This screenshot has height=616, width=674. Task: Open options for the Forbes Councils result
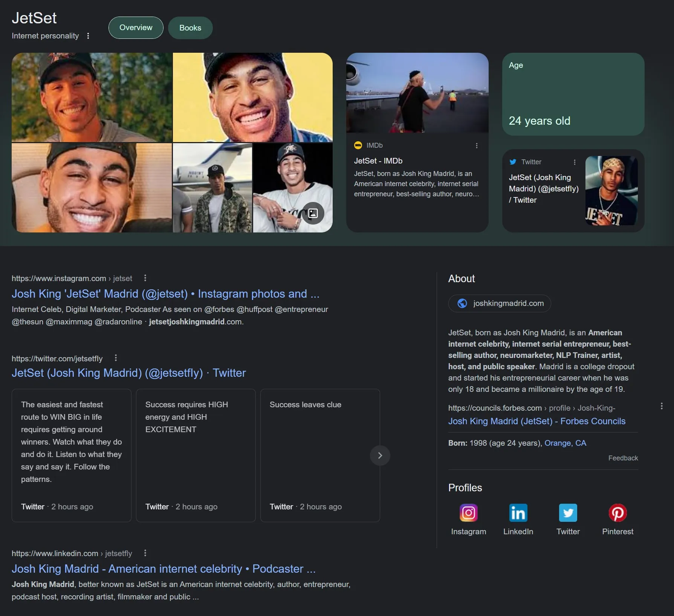coord(662,406)
